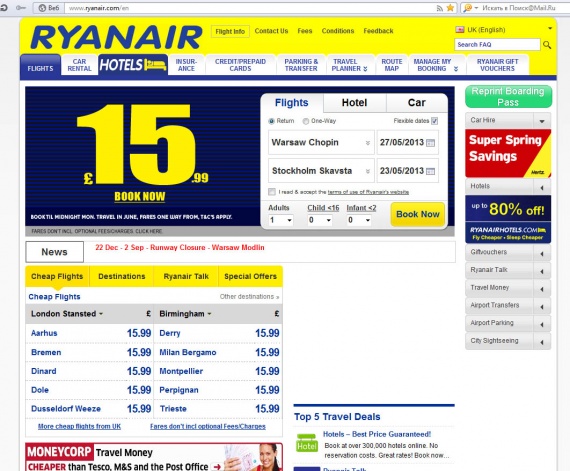Click the UK flag icon
The image size is (570, 471).
pyautogui.click(x=460, y=30)
